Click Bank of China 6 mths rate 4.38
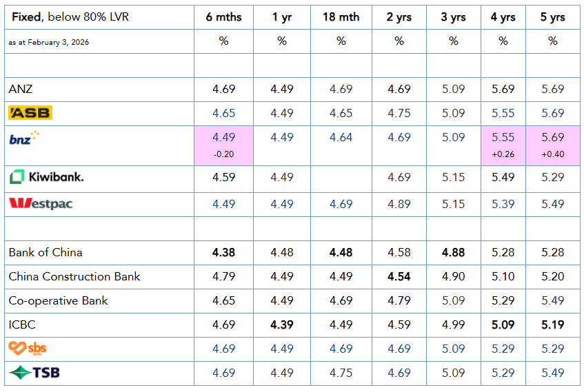Viewport: 584px width, 392px height. click(223, 252)
